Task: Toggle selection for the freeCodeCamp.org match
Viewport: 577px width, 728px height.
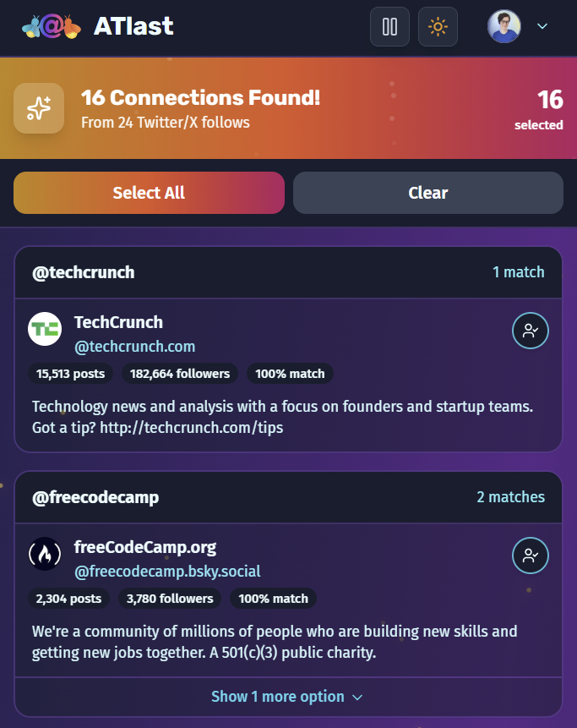Action: 531,556
